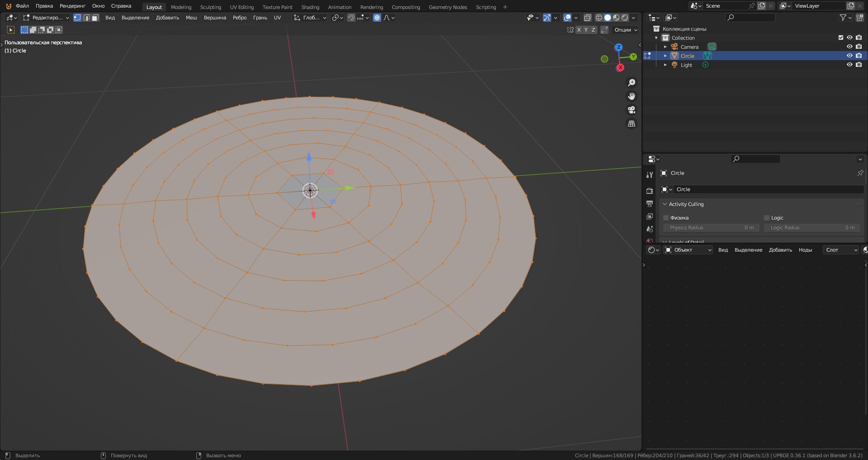Enable face select mode icon
Image resolution: width=868 pixels, height=460 pixels.
coord(95,18)
